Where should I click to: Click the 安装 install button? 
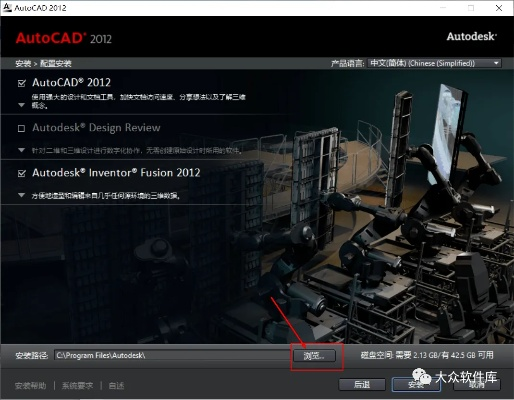coord(416,385)
